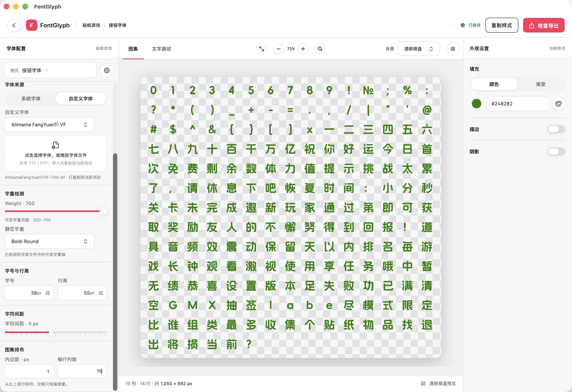Zoom out with the minus icon
The image size is (572, 392).
pyautogui.click(x=278, y=49)
